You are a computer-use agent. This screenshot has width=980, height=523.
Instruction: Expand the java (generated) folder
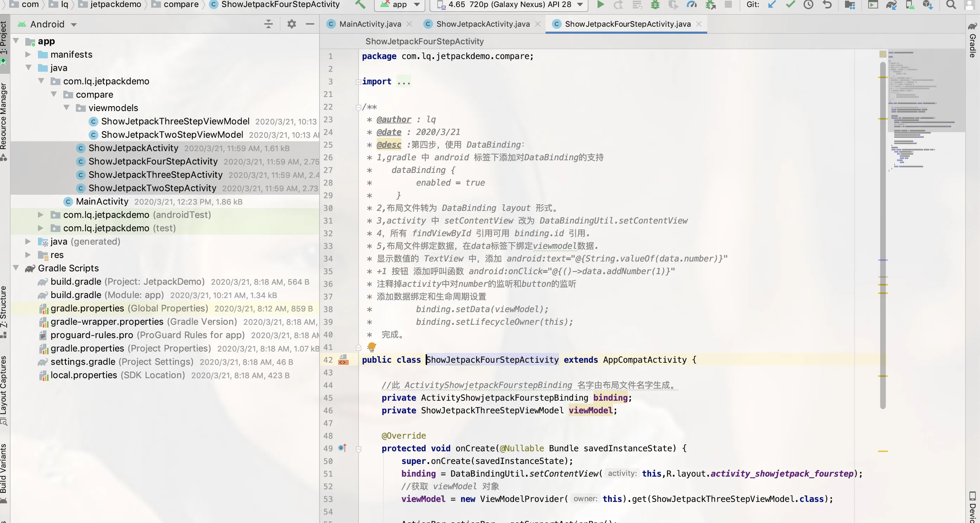28,241
